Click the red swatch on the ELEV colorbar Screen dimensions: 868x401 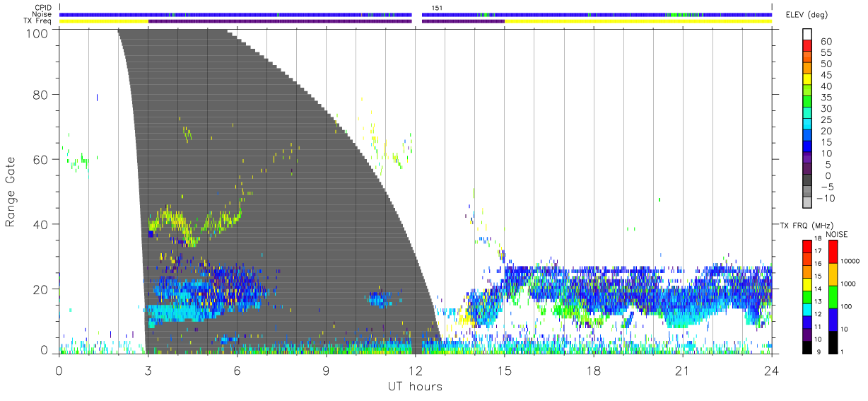pyautogui.click(x=807, y=47)
